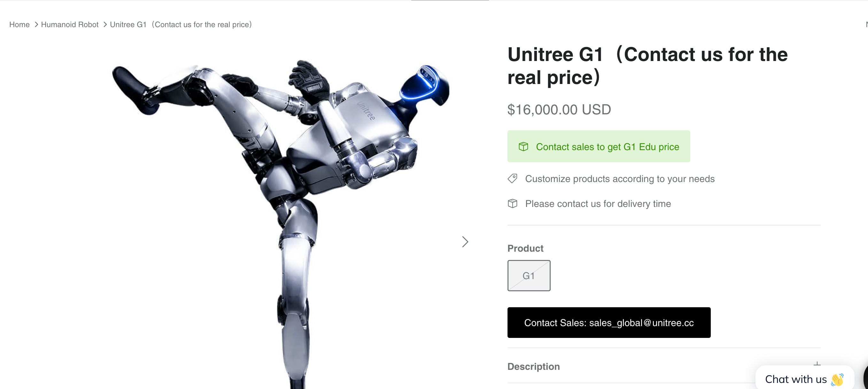Go to Home via breadcrumb

pos(19,25)
